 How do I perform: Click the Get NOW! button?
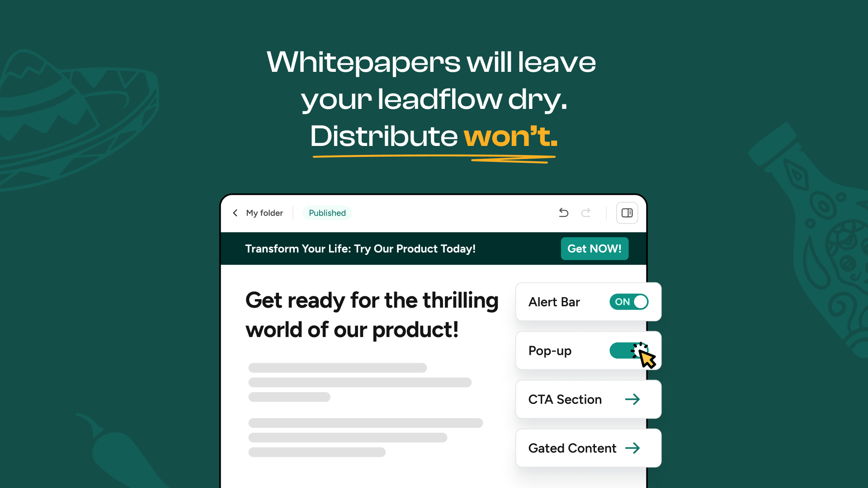pos(594,249)
